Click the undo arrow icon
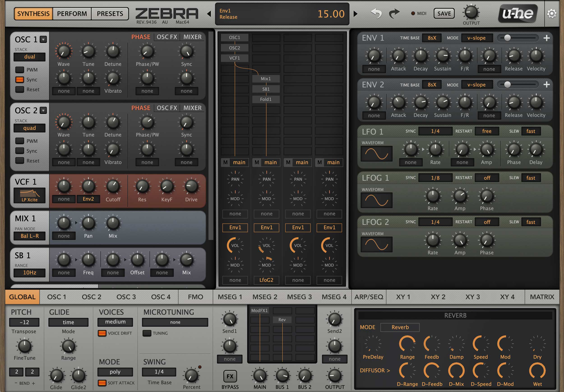The width and height of the screenshot is (564, 392). (376, 13)
